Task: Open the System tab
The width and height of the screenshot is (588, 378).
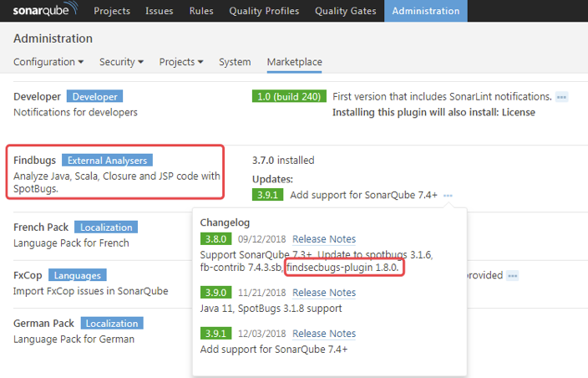Action: point(235,62)
